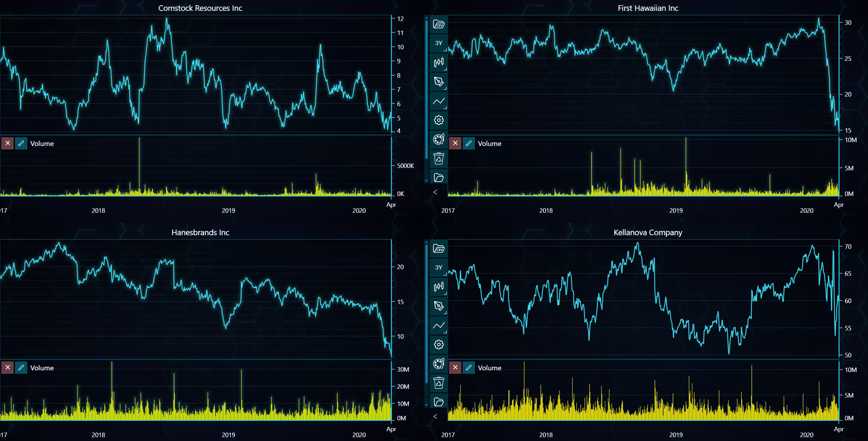
Task: Remove Volume indicator from Kellanova chart
Action: click(455, 367)
